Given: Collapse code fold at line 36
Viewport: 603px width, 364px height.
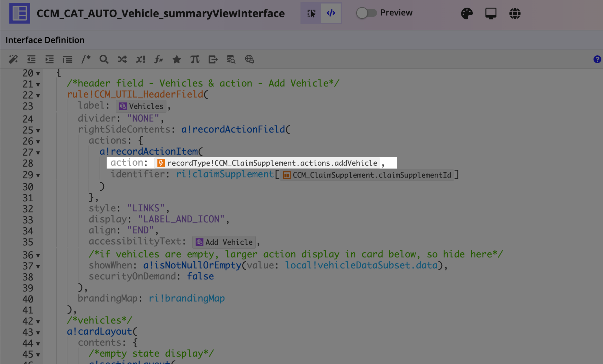Looking at the screenshot, I should point(38,256).
